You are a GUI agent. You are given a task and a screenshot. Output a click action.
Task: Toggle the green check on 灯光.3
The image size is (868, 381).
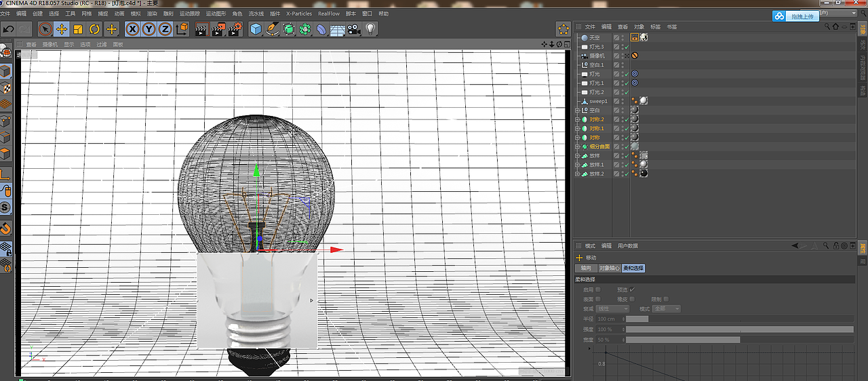pyautogui.click(x=626, y=47)
